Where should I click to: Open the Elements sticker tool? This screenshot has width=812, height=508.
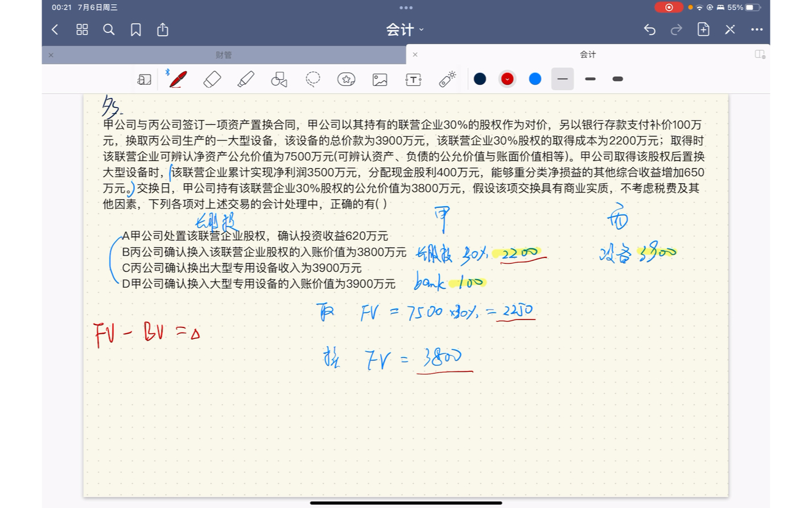click(345, 79)
